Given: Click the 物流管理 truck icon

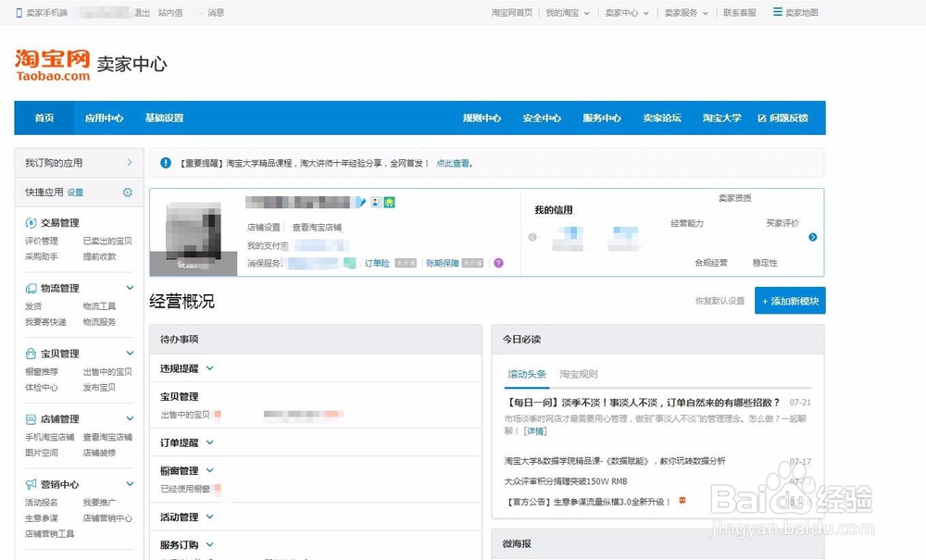Looking at the screenshot, I should point(31,288).
